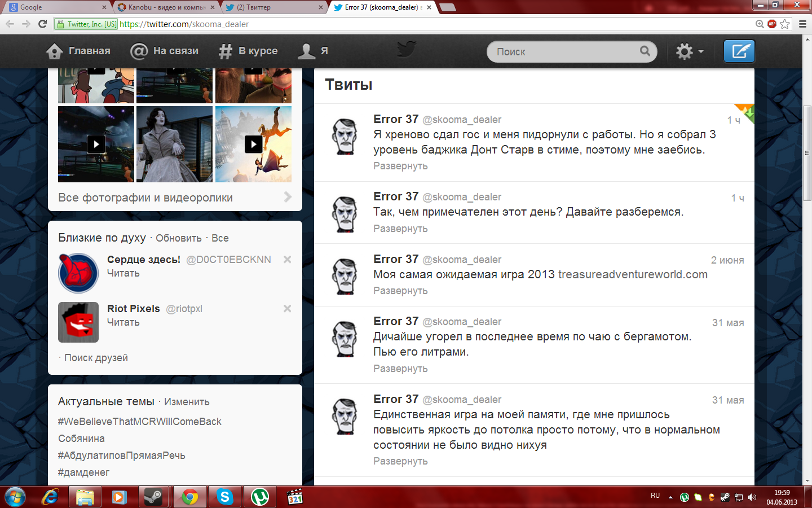
Task: Open the zoom magnifier icon in address bar
Action: tap(760, 24)
